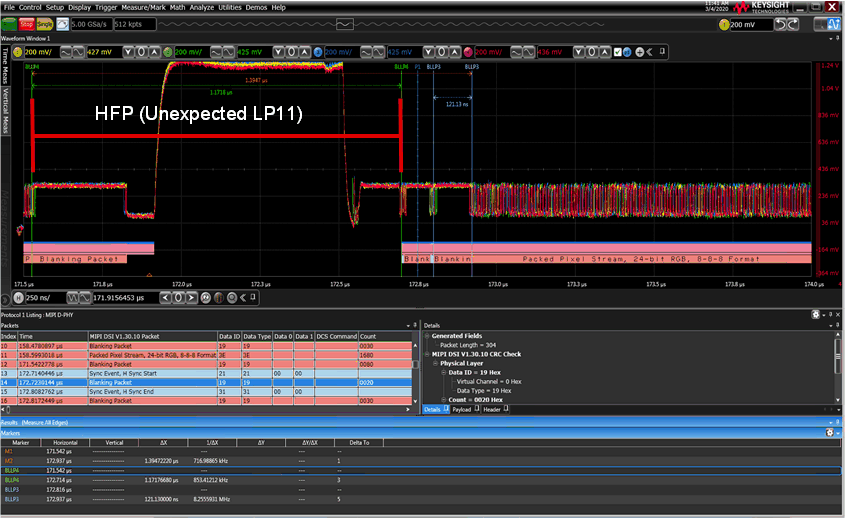845x518 pixels.
Task: Click the Single acquisition button
Action: pos(44,22)
